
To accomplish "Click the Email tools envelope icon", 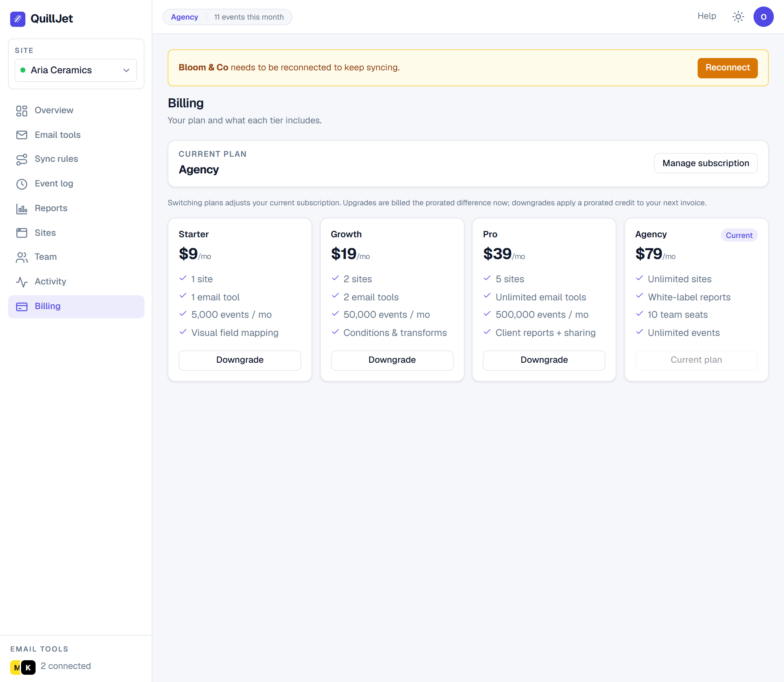I will tap(22, 135).
